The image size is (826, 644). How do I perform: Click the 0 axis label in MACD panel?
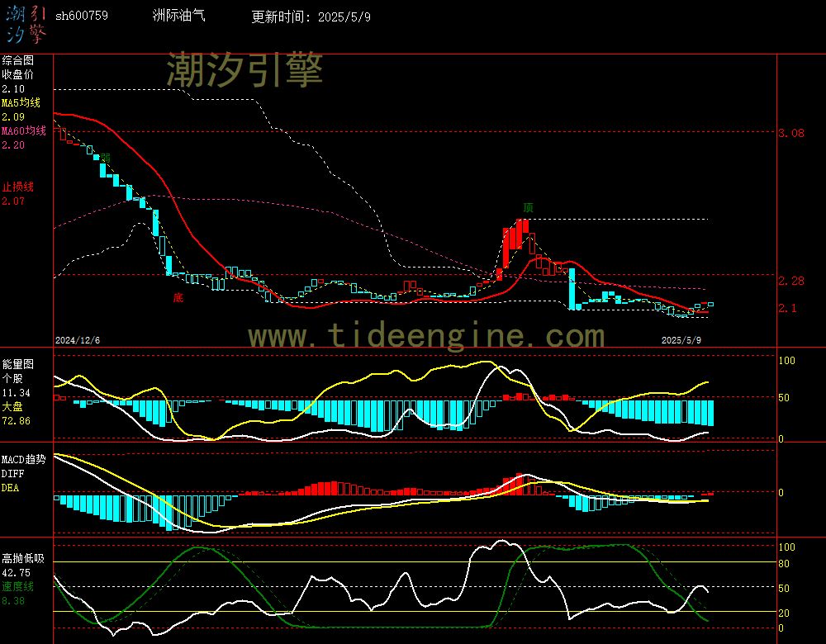(x=781, y=493)
